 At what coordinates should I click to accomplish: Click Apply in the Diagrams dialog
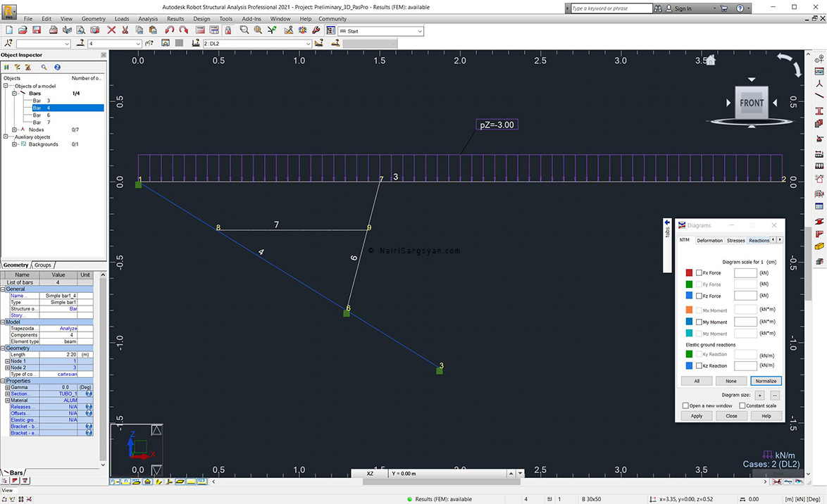click(697, 416)
